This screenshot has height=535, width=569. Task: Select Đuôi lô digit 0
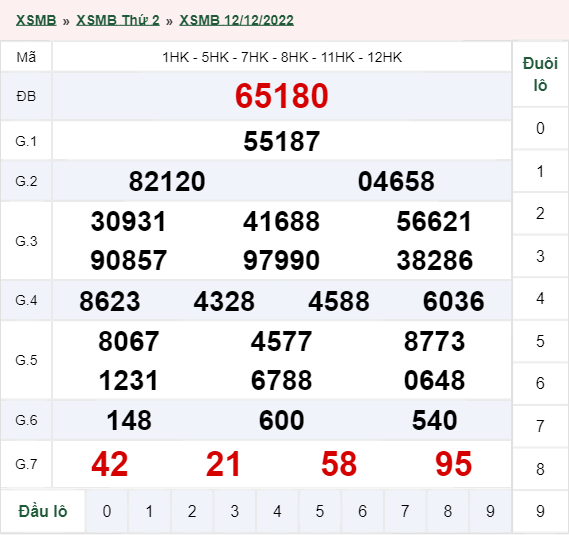(540, 128)
